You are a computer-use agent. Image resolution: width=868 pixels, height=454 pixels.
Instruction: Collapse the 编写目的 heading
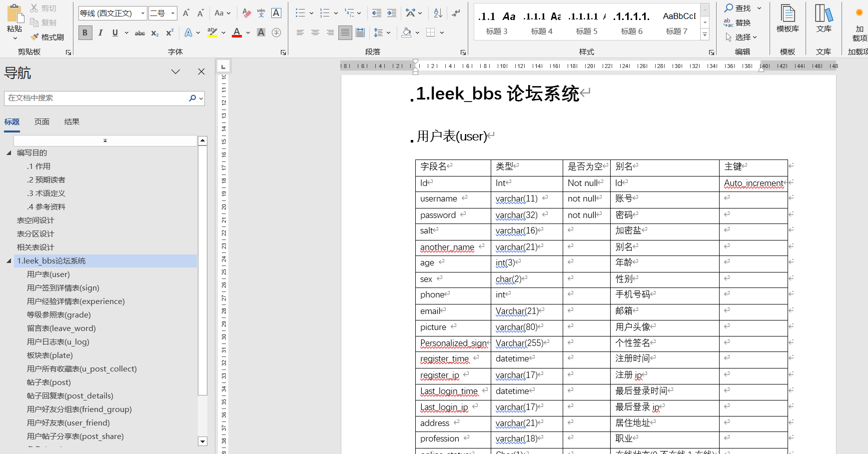(8, 153)
